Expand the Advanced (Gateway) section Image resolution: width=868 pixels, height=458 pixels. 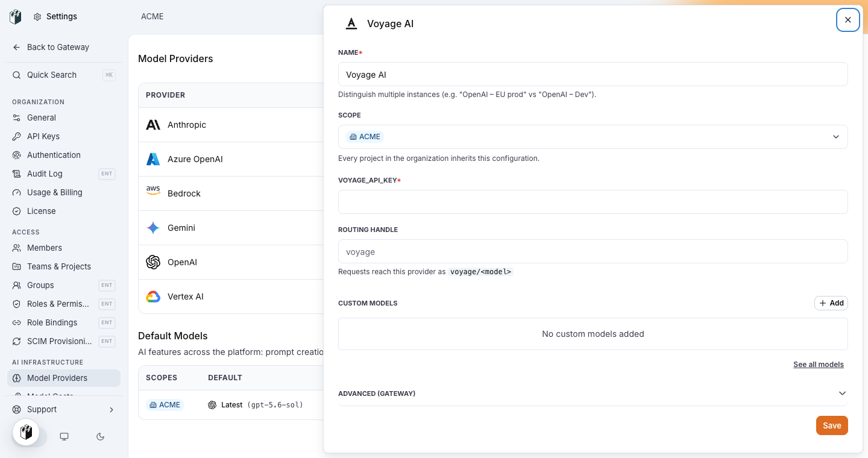coord(593,394)
